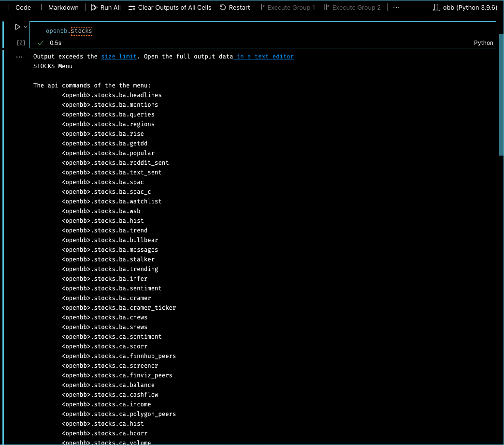Click the '<openbb>.stocks.ba.sentiment' line

pyautogui.click(x=112, y=288)
